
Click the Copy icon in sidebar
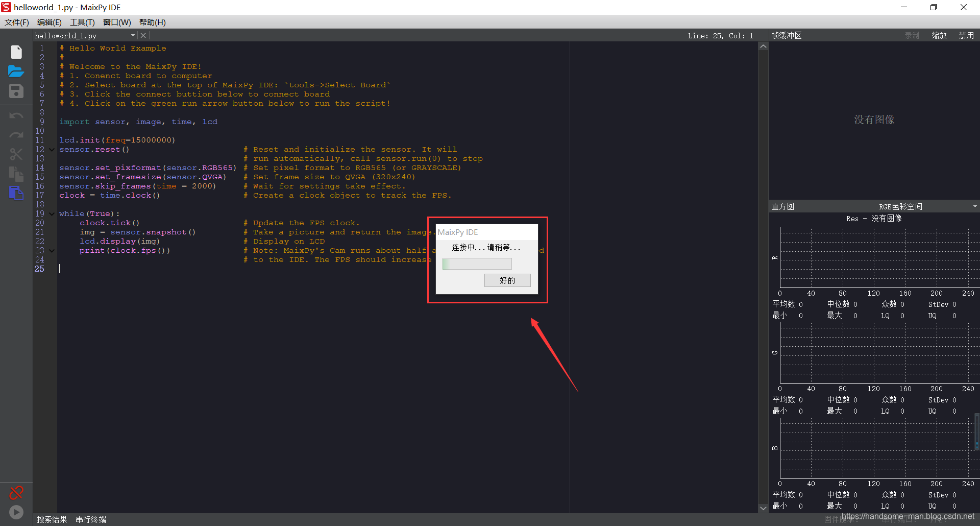16,174
